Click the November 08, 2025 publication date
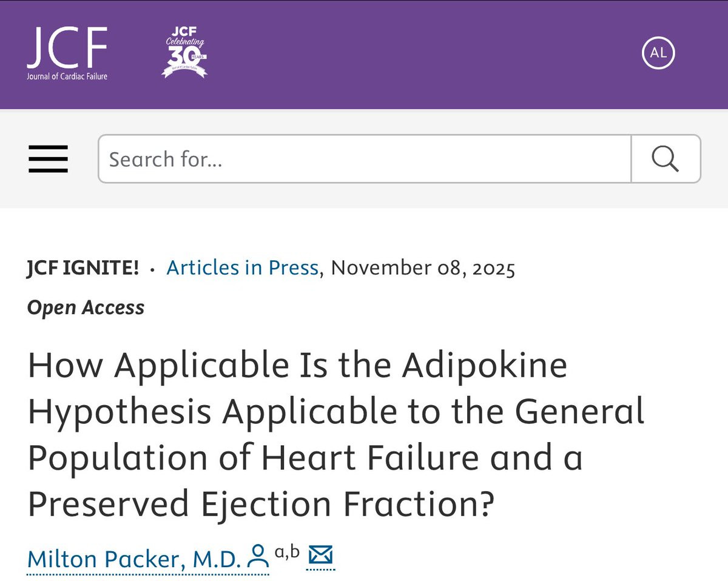Viewport: 728px width, 581px height. click(x=423, y=267)
